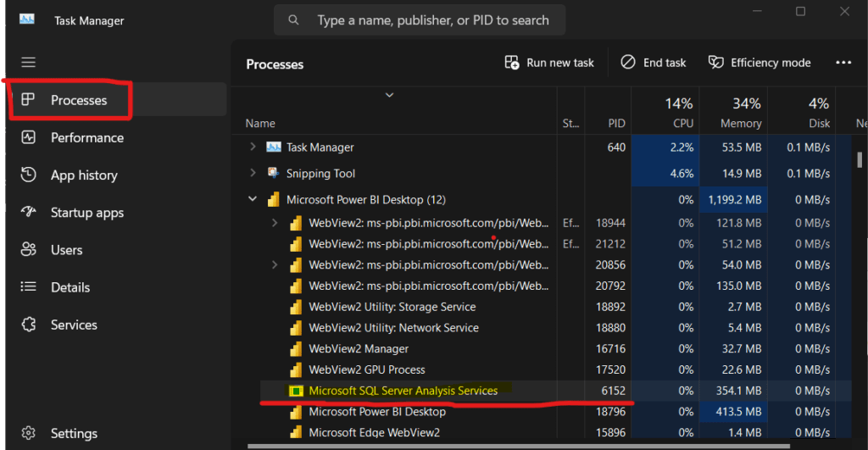Viewport: 868px width, 450px height.
Task: Sort by the PID column header
Action: (x=617, y=124)
